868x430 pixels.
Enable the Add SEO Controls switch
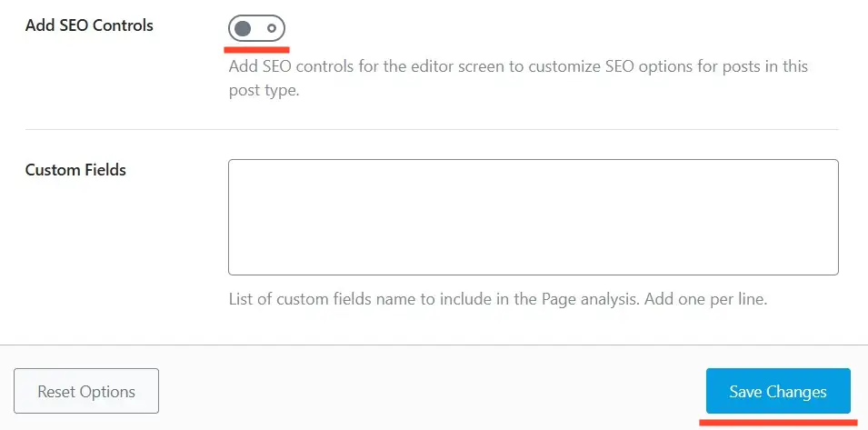click(x=256, y=29)
